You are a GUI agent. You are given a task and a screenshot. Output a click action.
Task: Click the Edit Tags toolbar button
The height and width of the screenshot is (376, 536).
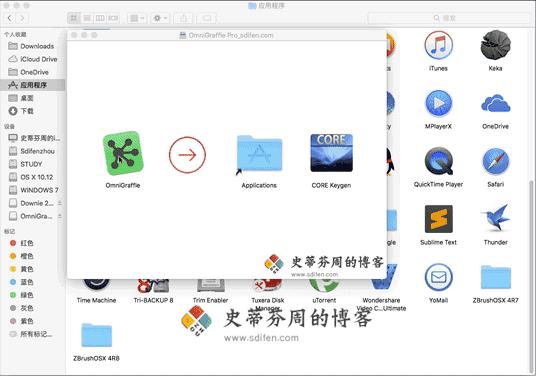206,18
